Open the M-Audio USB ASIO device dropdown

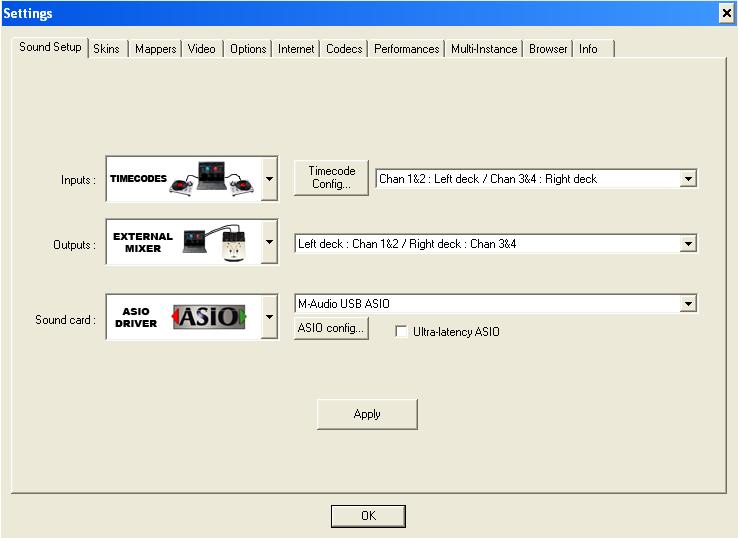[496, 304]
